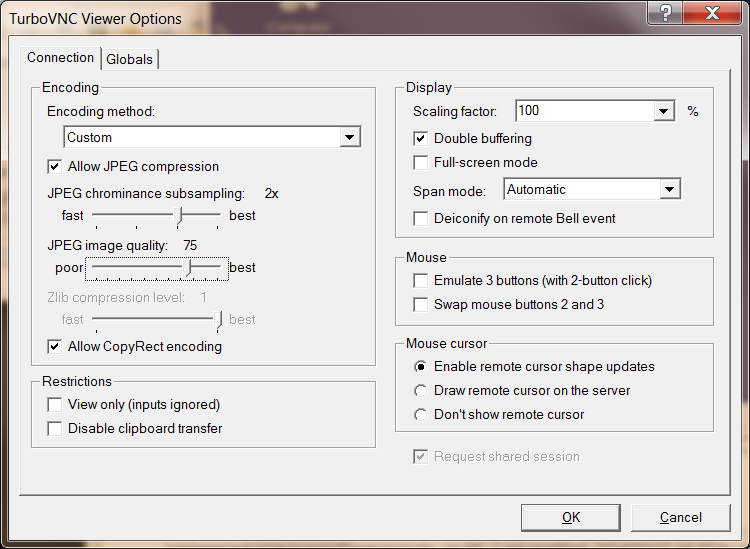Click the JPEG image quality value 75
The width and height of the screenshot is (750, 549).
[x=190, y=246]
